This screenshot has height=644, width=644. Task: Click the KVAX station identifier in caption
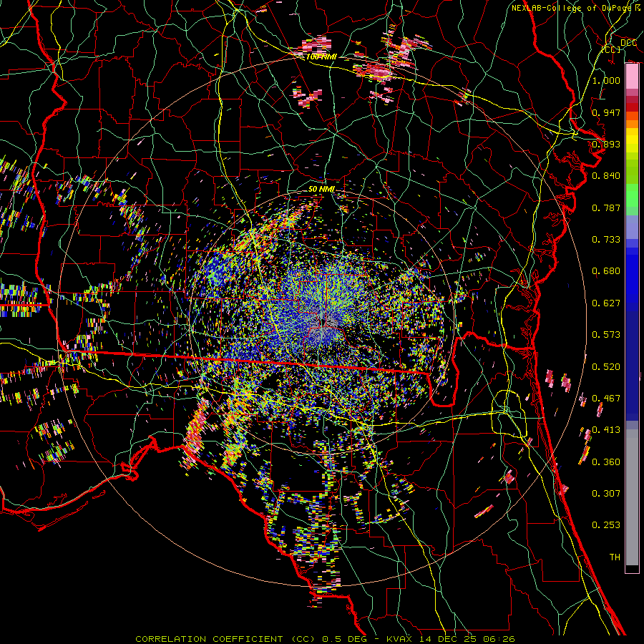click(x=400, y=639)
